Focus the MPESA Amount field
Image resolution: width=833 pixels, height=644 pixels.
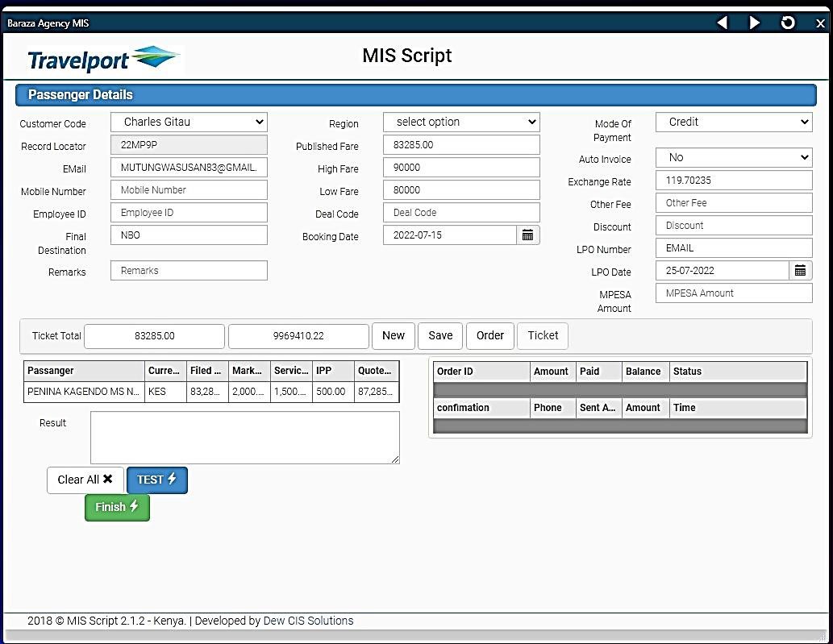tap(734, 293)
